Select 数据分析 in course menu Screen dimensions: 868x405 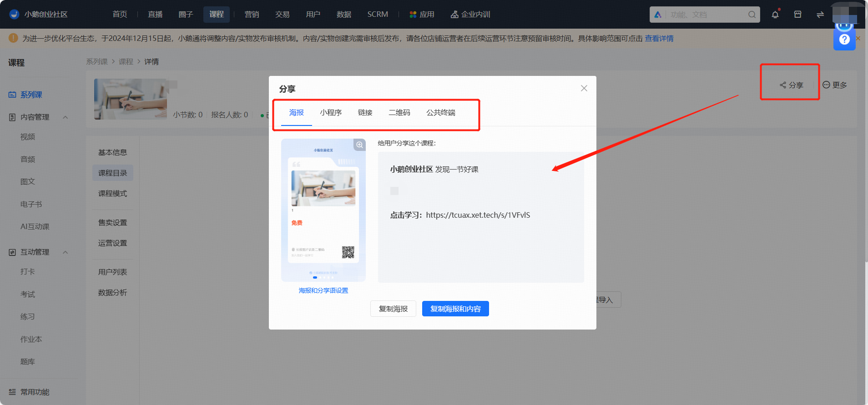pos(113,293)
